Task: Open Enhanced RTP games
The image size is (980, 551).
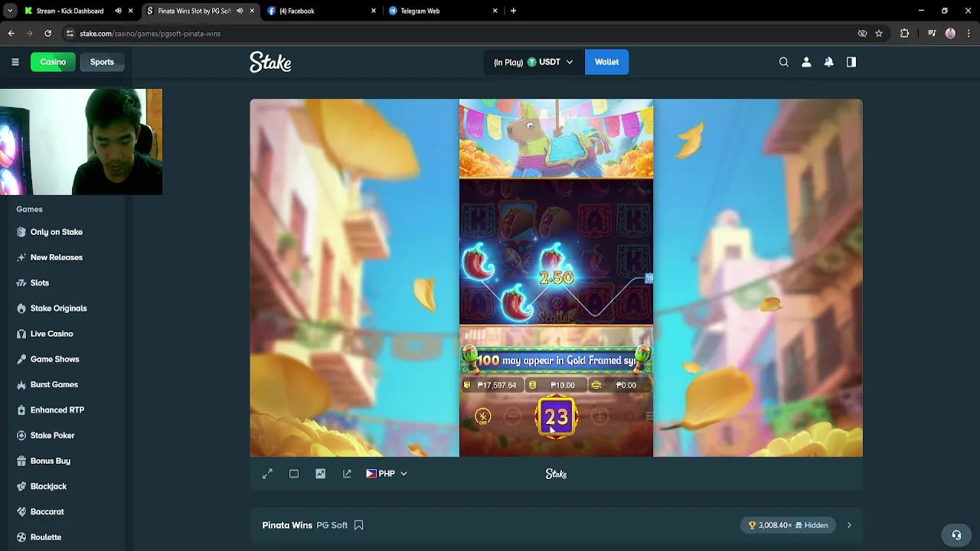Action: pos(57,410)
